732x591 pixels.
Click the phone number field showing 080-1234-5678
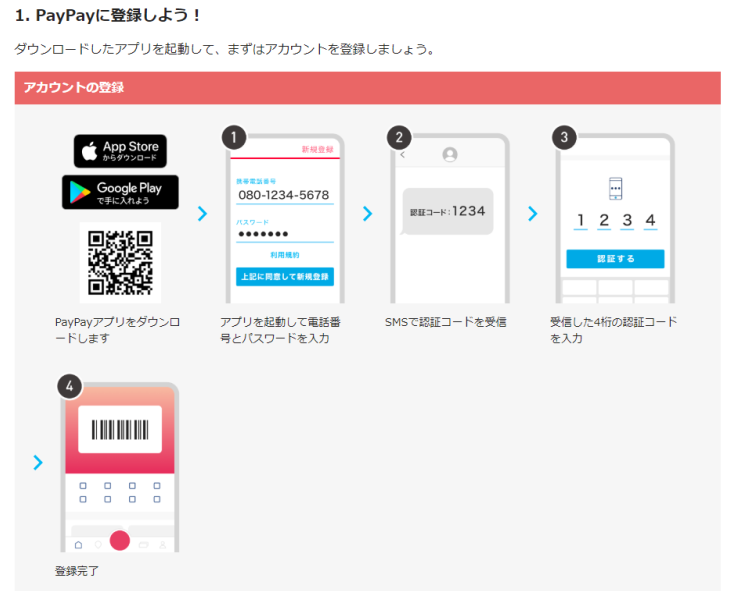click(x=285, y=196)
